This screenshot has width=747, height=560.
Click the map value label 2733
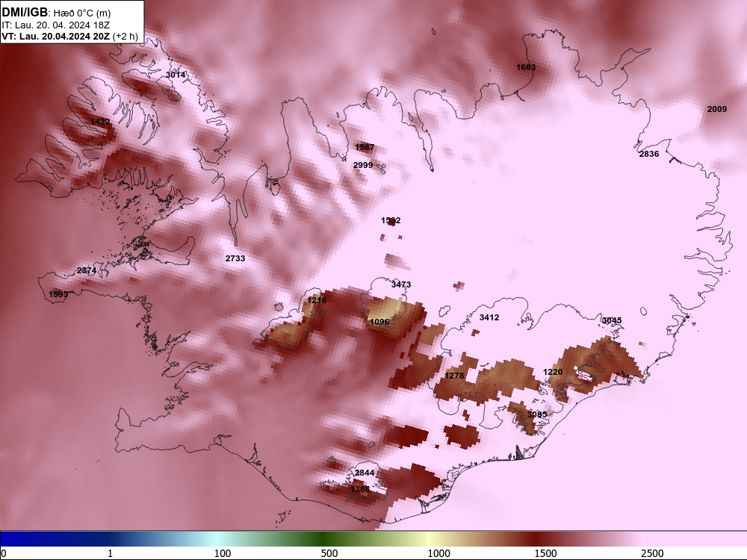[235, 258]
